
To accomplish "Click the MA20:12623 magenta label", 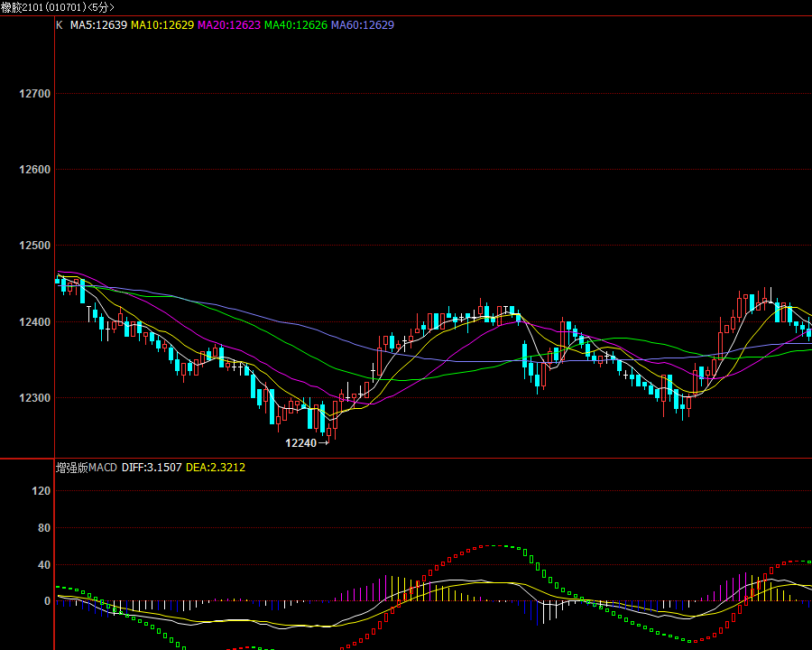I will point(229,25).
